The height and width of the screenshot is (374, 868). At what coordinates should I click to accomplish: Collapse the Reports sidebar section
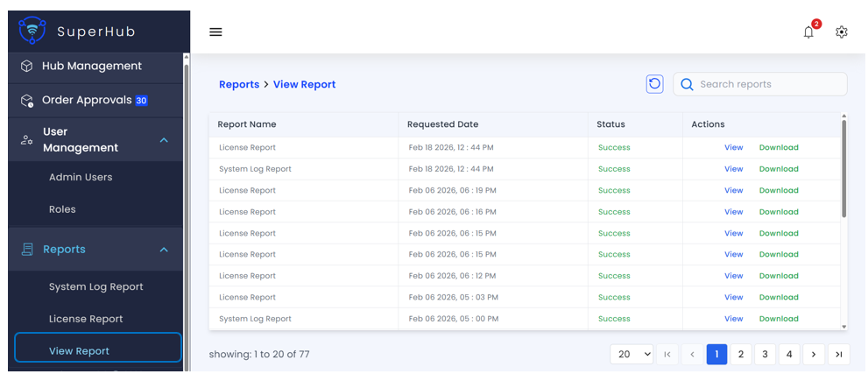[164, 250]
